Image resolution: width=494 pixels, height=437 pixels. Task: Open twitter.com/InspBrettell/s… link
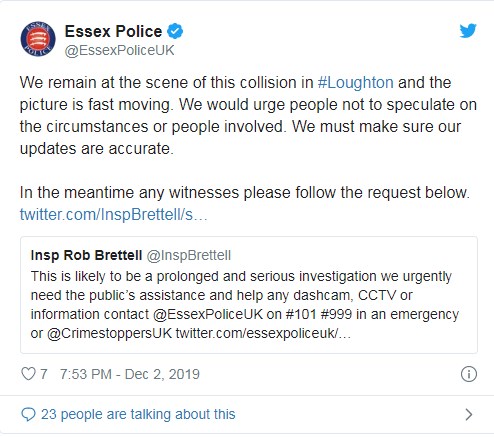[x=114, y=214]
